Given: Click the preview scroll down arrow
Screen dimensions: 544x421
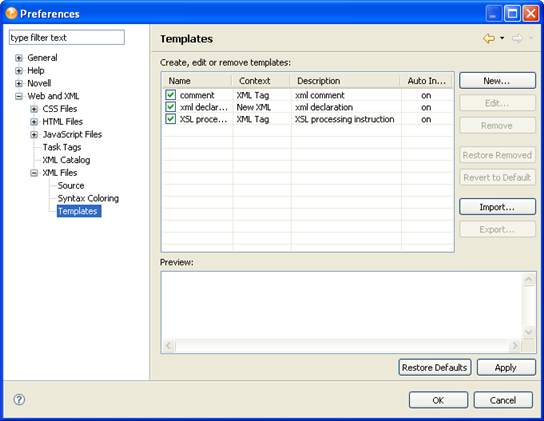Looking at the screenshot, I should [528, 332].
